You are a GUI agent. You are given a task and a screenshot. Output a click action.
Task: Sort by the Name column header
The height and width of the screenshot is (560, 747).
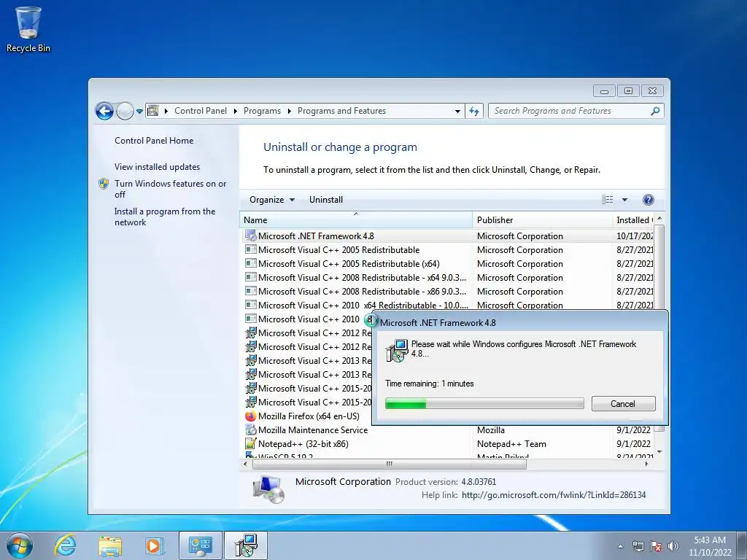click(x=356, y=220)
